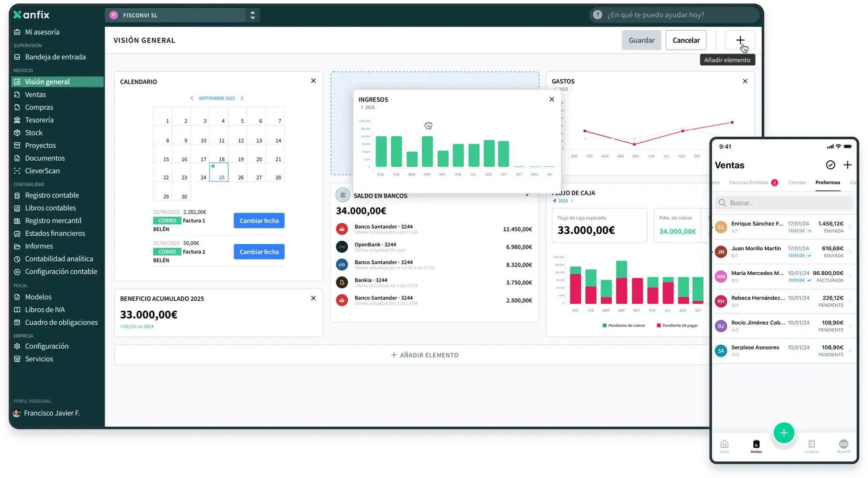Open the Bandeja de entrada inbox icon

tap(17, 57)
